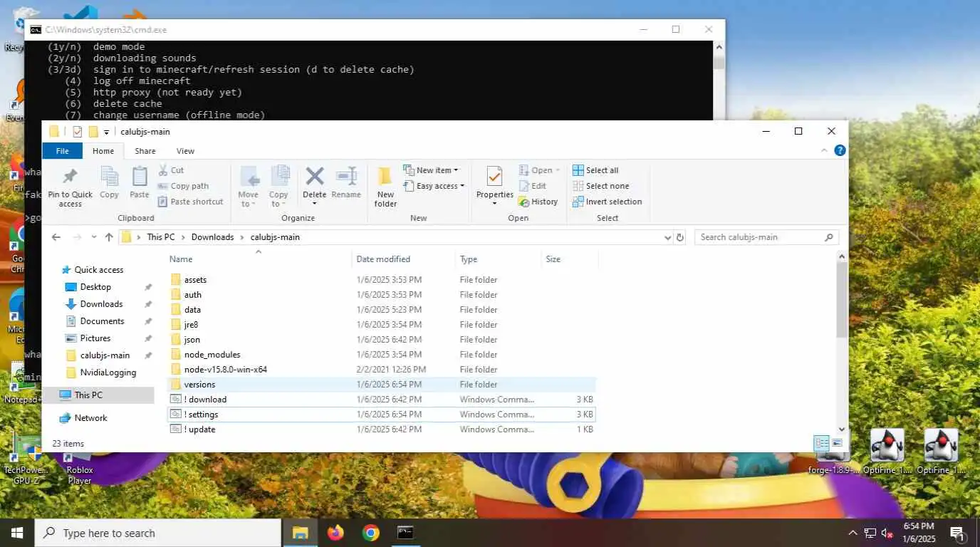
Task: Refresh the calubjs-main folder view
Action: (680, 237)
